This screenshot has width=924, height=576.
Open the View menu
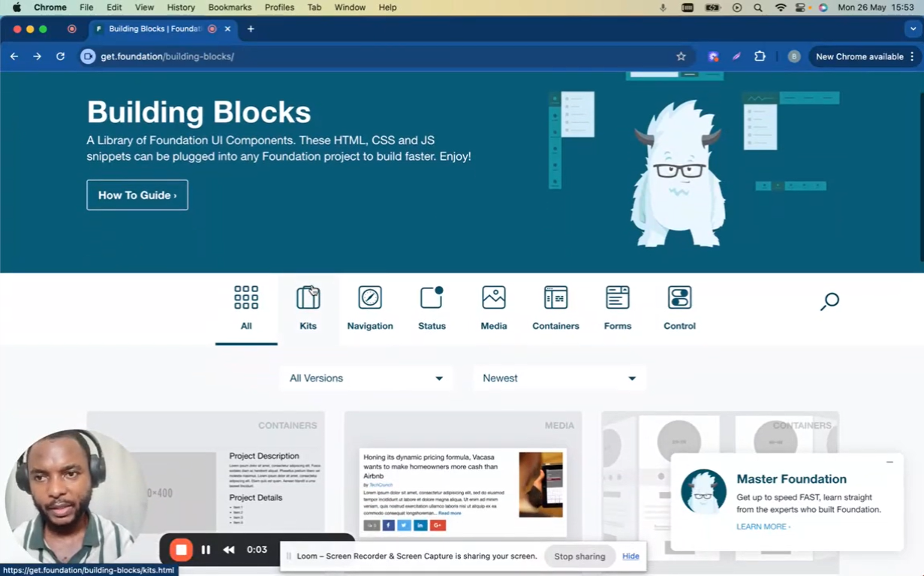144,8
